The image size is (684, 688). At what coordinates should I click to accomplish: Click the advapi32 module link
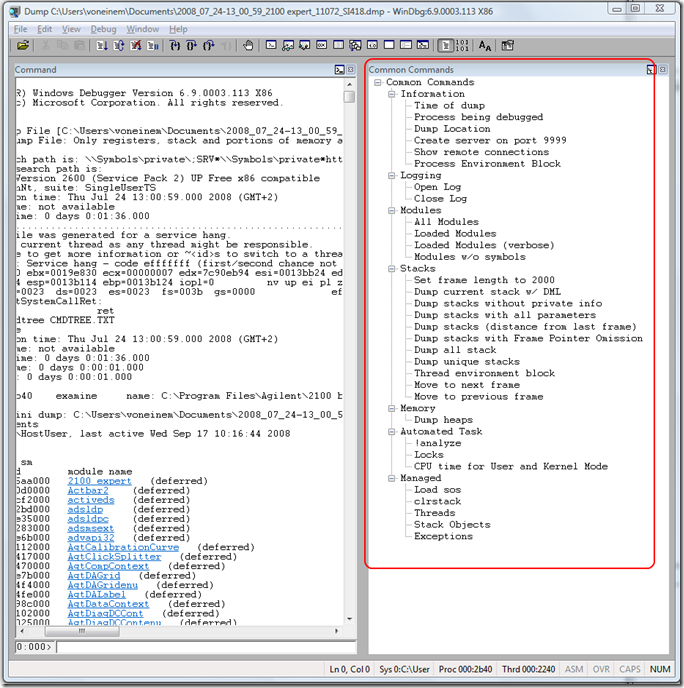91,538
